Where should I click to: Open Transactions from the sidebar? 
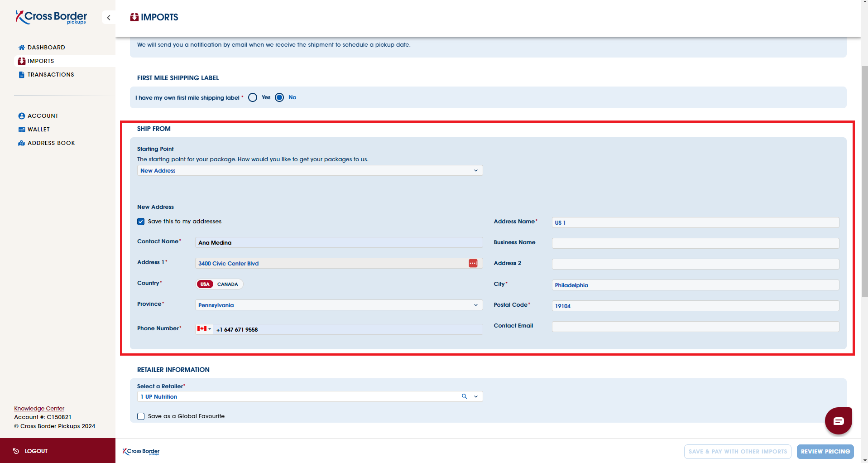click(x=51, y=75)
